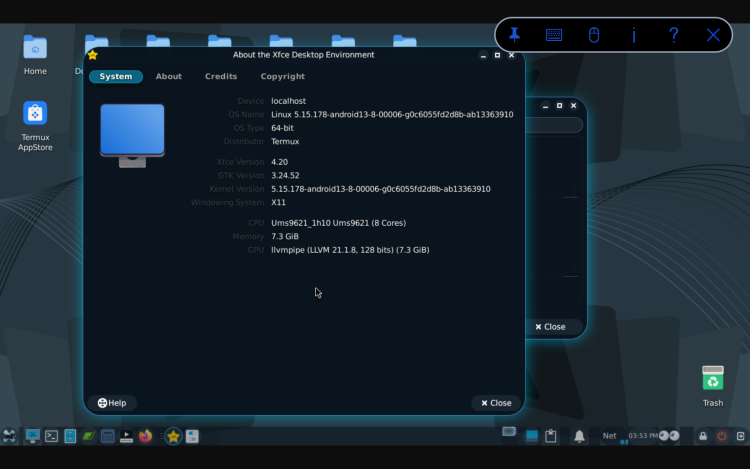Click the Xfce Version value '4.20'
The image size is (750, 469).
pos(279,162)
